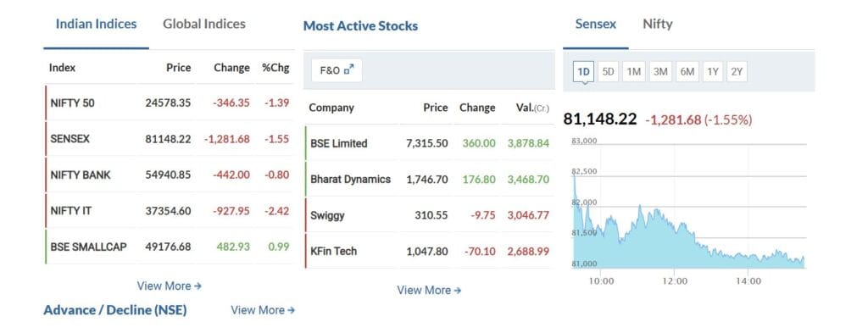Image resolution: width=868 pixels, height=333 pixels.
Task: Select the 5D time range
Action: pyautogui.click(x=608, y=72)
